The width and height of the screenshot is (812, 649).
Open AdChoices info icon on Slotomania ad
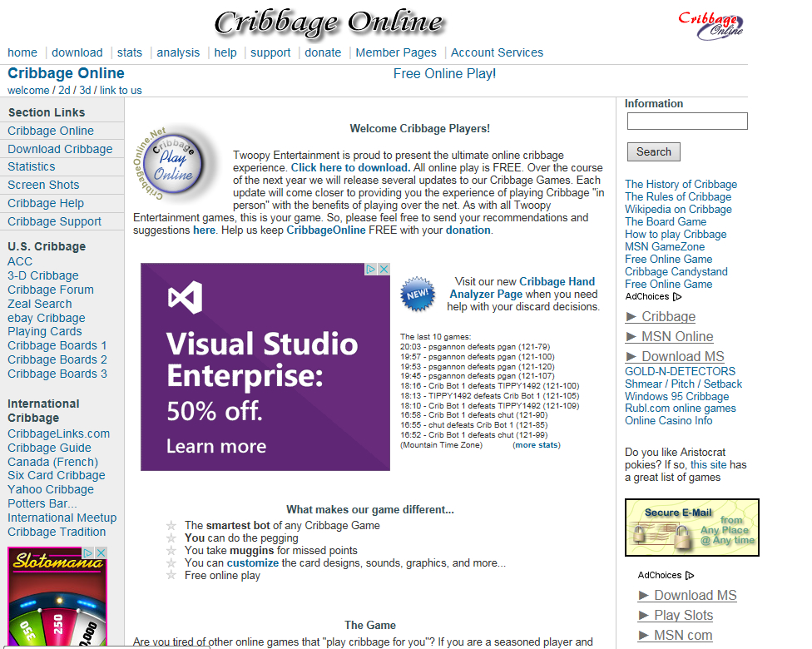(x=88, y=552)
